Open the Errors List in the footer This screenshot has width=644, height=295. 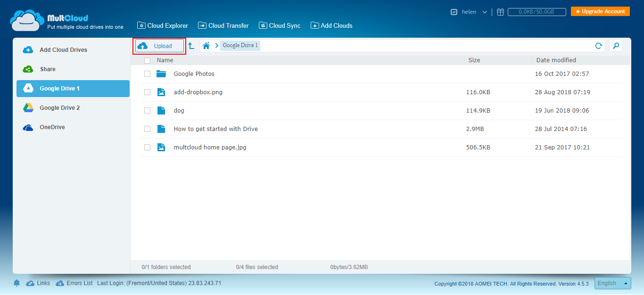(x=74, y=283)
